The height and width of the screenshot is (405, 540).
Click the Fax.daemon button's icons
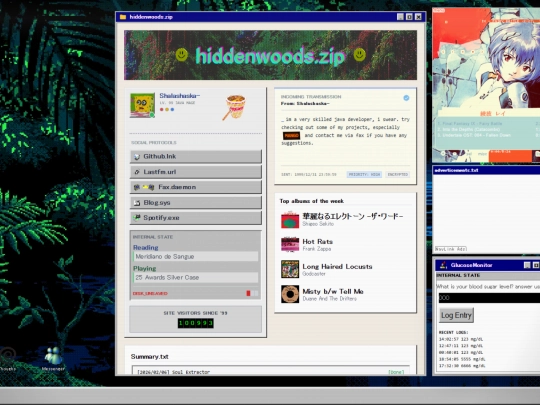pos(144,187)
